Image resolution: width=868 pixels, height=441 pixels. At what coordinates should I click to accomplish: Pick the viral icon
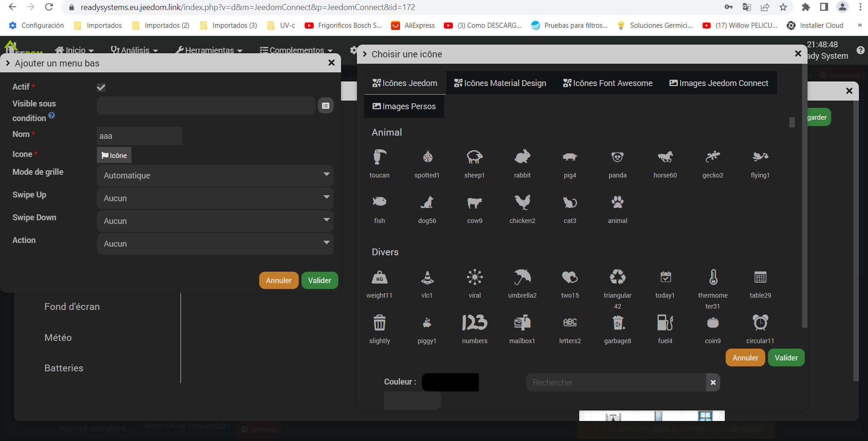[x=475, y=277]
